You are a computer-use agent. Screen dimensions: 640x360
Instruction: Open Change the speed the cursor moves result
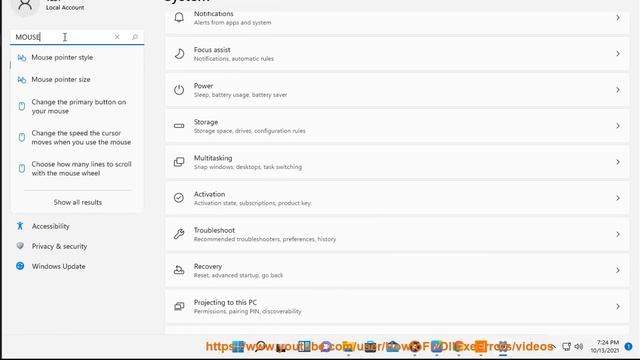point(78,138)
